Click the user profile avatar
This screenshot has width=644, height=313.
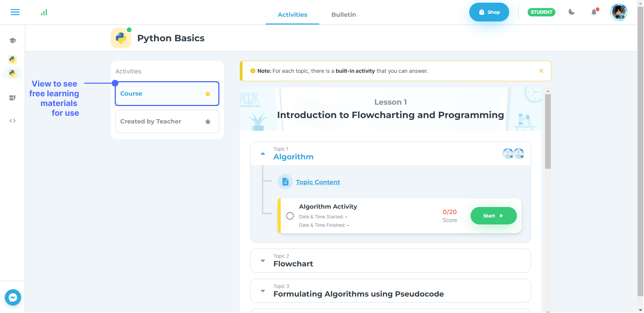tap(619, 12)
